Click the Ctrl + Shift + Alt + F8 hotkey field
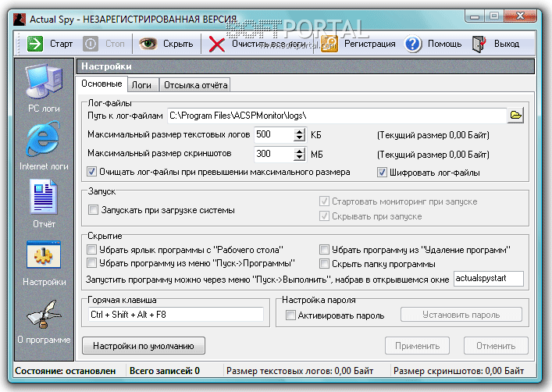The image size is (552, 392). point(176,315)
